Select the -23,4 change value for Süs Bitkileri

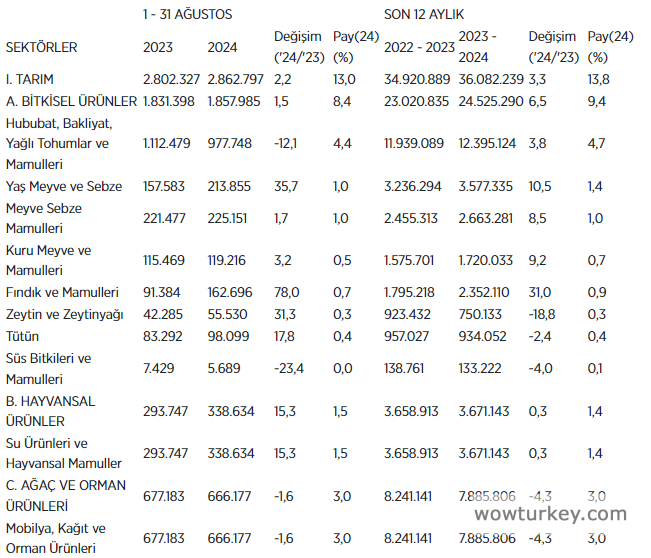click(x=289, y=369)
